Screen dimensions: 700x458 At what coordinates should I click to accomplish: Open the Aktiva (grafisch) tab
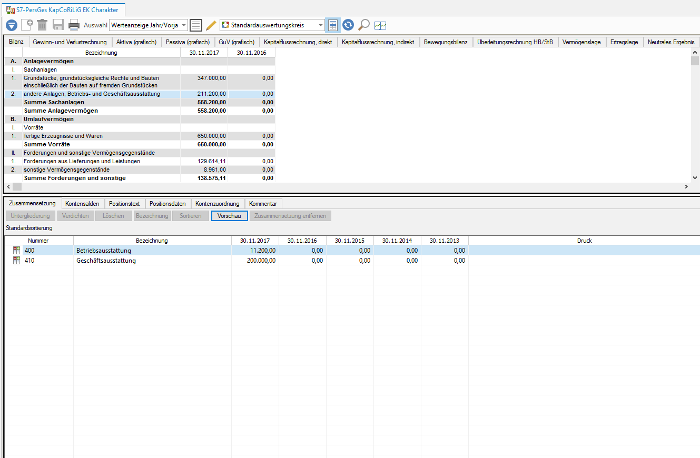click(136, 42)
